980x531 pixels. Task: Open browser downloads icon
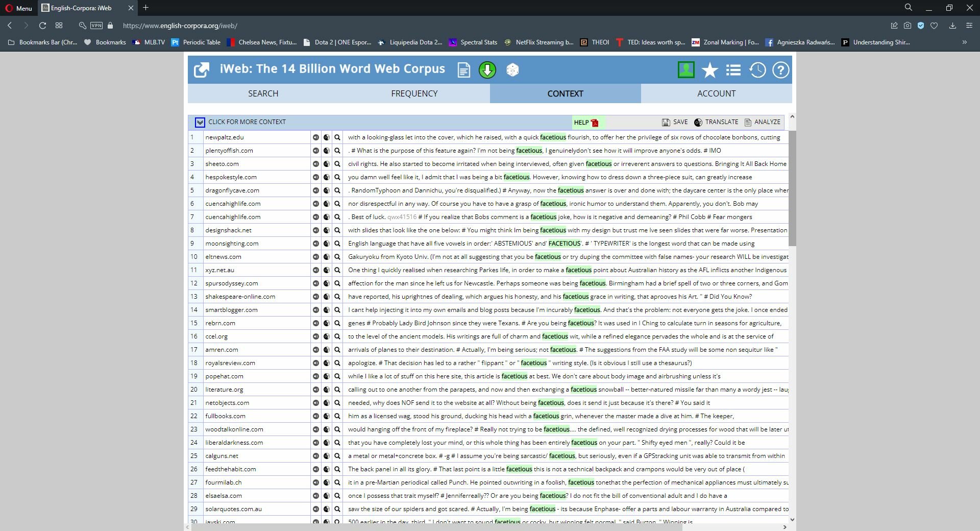point(952,26)
